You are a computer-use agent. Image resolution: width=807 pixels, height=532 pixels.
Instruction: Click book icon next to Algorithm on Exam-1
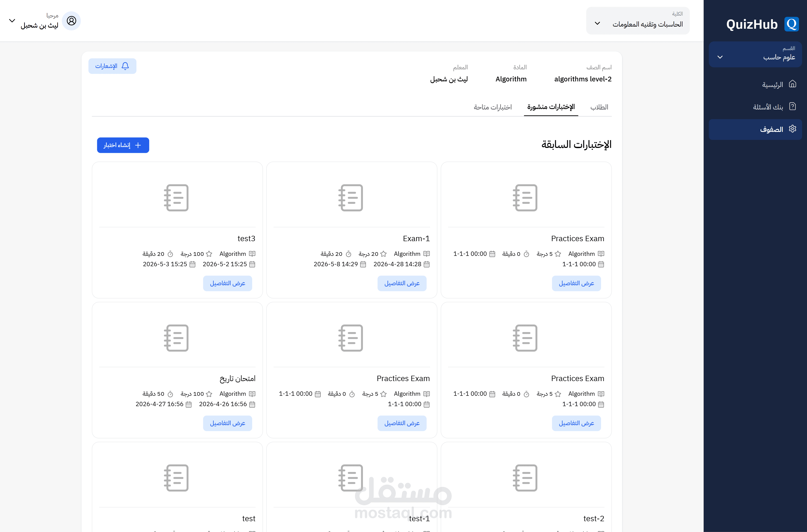click(x=427, y=254)
